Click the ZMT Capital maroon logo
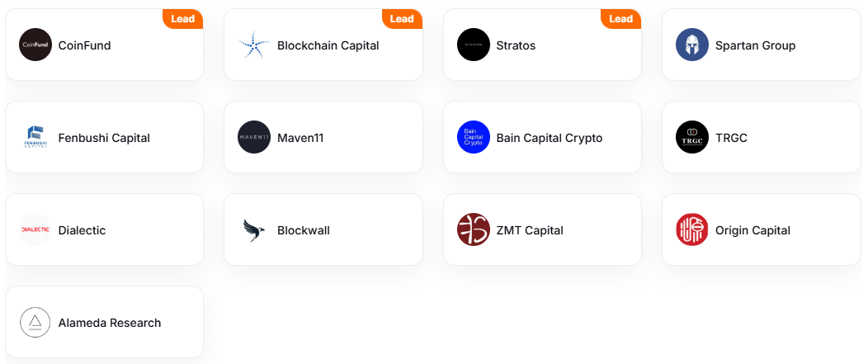Image resolution: width=868 pixels, height=364 pixels. 474,229
